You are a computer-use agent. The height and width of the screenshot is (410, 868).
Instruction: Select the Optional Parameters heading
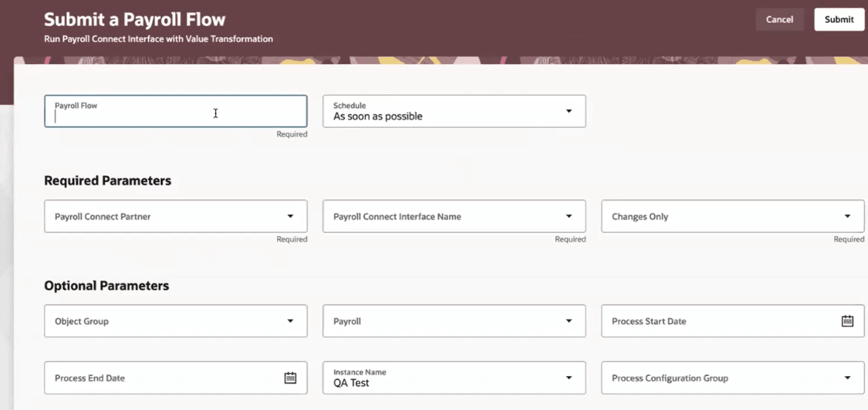coord(107,286)
